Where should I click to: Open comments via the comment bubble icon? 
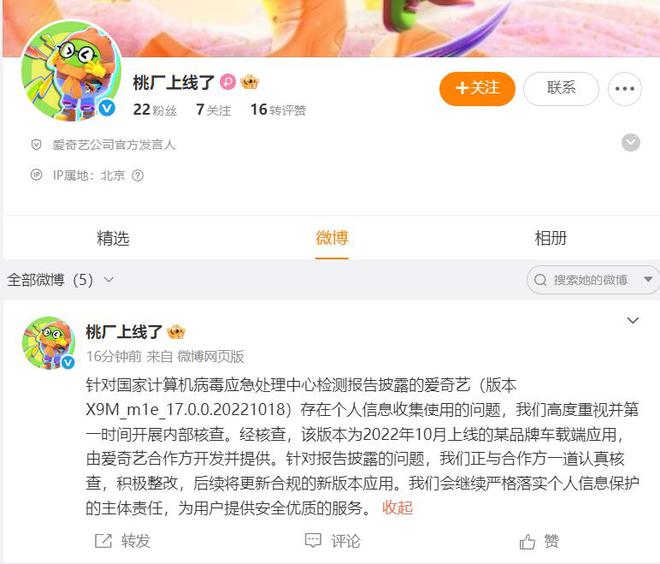click(313, 541)
